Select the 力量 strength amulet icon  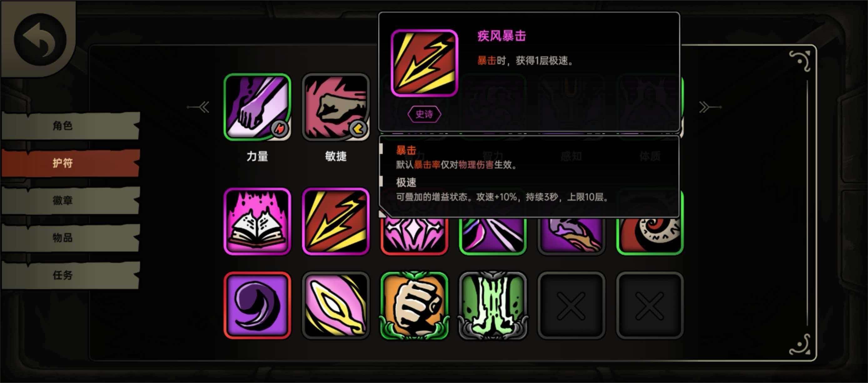tap(257, 107)
